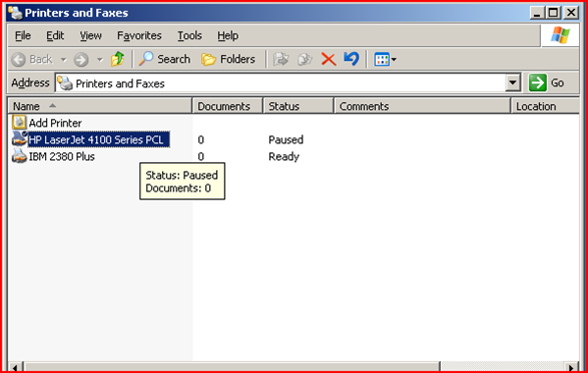Click the blue Undo arrow icon
Image resolution: width=588 pixels, height=373 pixels.
tap(351, 59)
